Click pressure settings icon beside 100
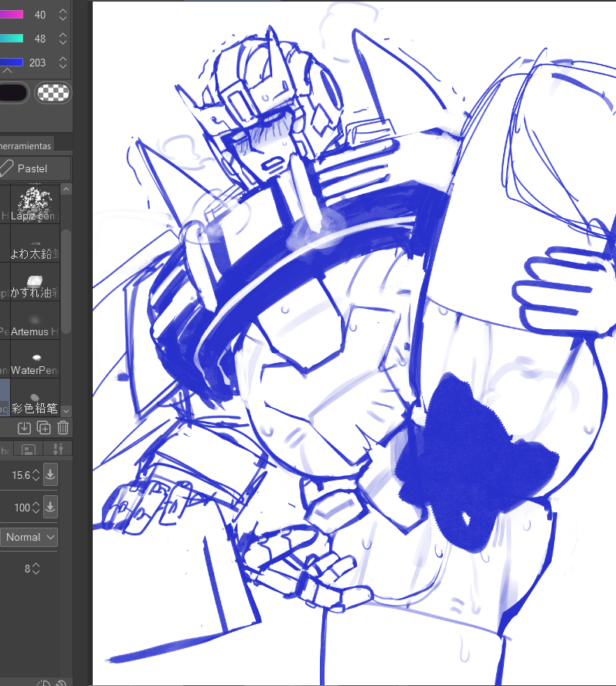Viewport: 616px width, 686px height. pyautogui.click(x=50, y=507)
